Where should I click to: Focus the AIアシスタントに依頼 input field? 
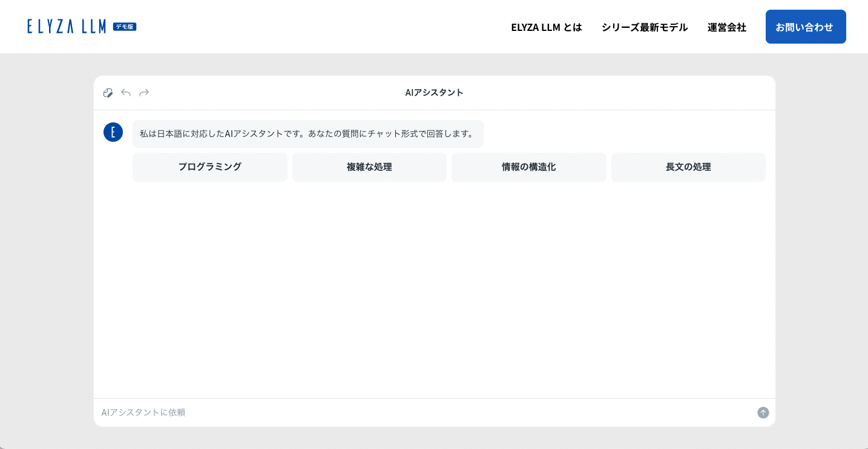click(x=424, y=413)
